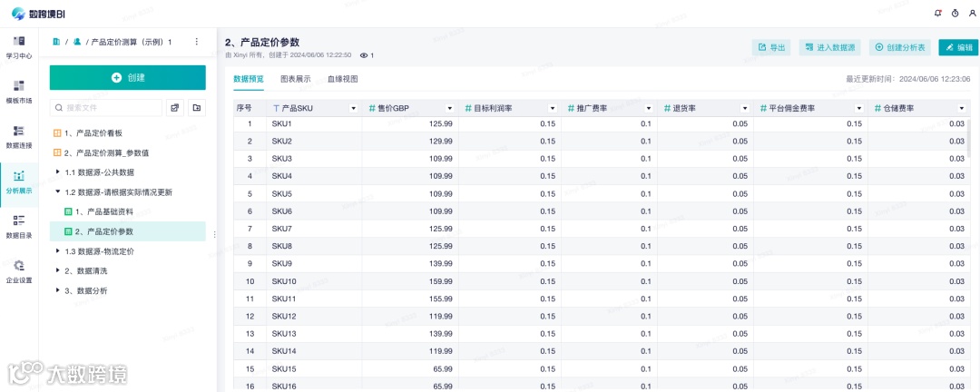980x392 pixels.
Task: Switch to 血缘视图 tab
Action: point(342,80)
